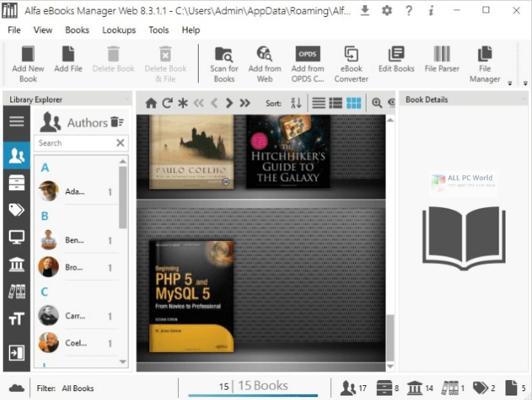Open settings gear in title bar

[x=386, y=10]
